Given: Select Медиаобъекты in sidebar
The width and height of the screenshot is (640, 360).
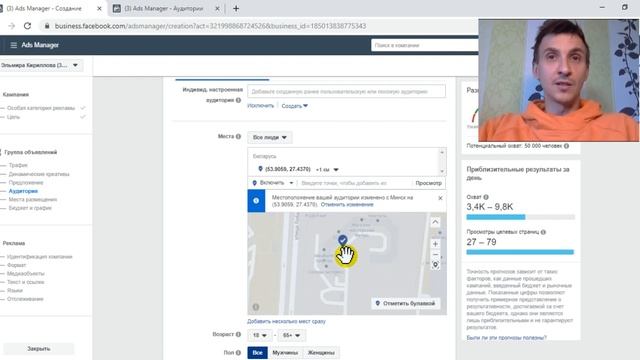Looking at the screenshot, I should (x=26, y=273).
